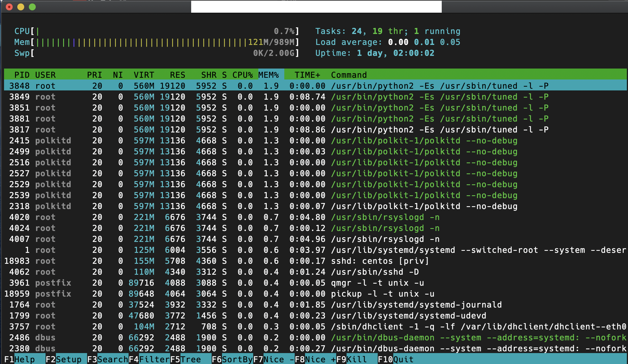Screen dimensions: 628x364
Task: Click the PID column header
Action: coord(22,75)
